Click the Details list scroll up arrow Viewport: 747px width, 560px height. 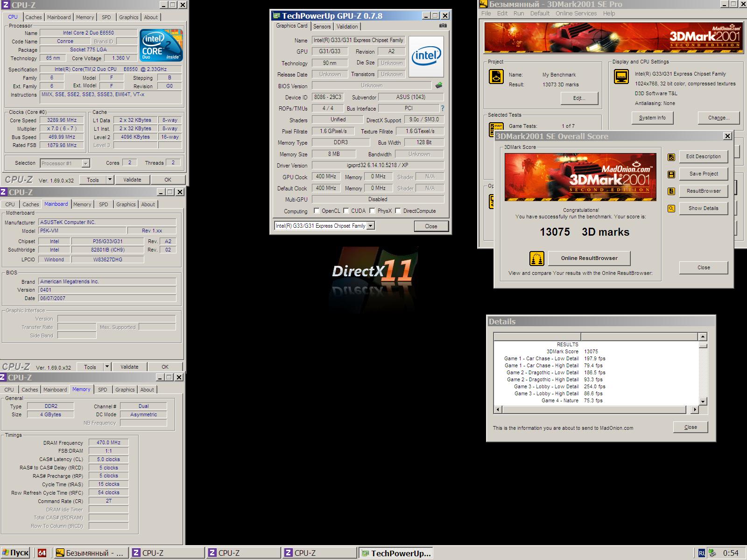[x=703, y=336]
